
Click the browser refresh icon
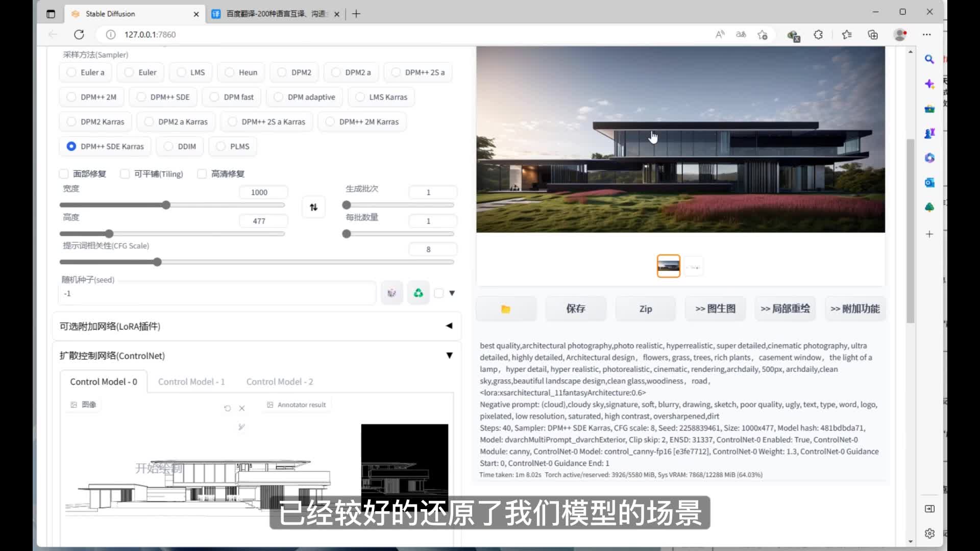[x=79, y=34]
